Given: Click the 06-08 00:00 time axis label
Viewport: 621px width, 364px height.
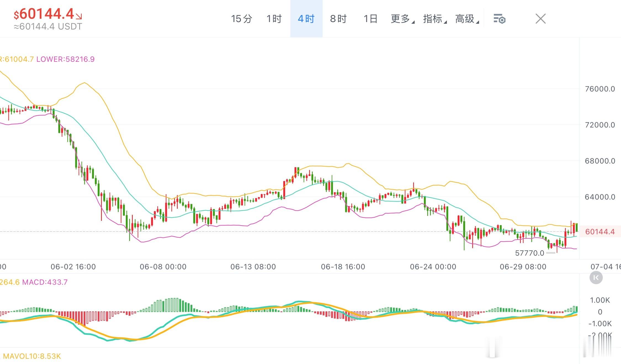Looking at the screenshot, I should pos(163,267).
